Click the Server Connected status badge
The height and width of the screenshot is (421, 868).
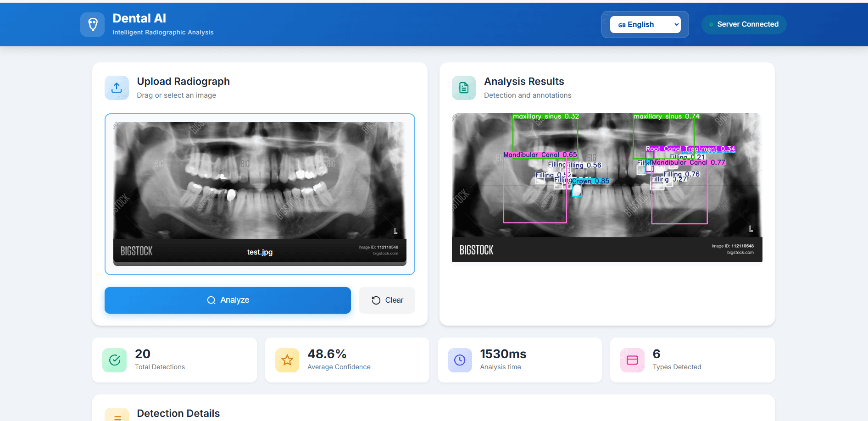pos(744,24)
